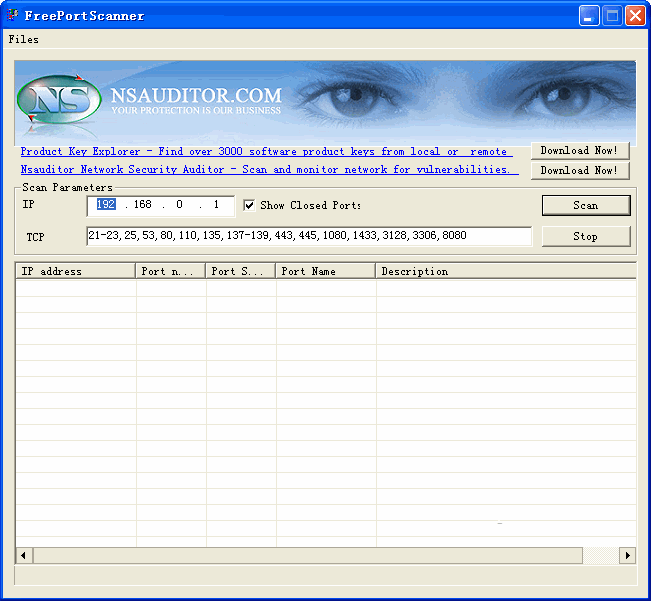
Task: Click the Port n... column header
Action: (171, 271)
